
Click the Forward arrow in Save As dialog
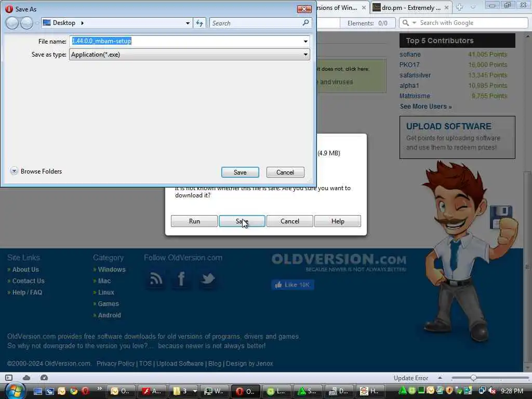(x=26, y=23)
